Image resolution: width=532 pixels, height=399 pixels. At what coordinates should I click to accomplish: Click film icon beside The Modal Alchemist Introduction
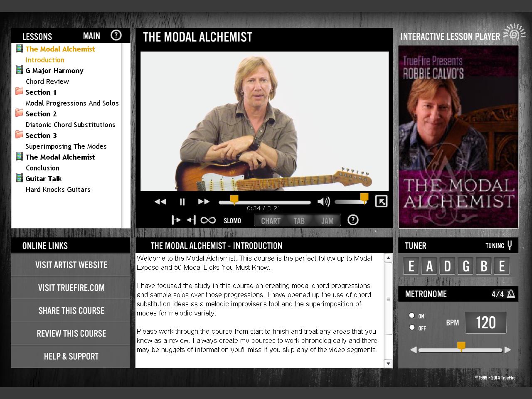coord(19,49)
